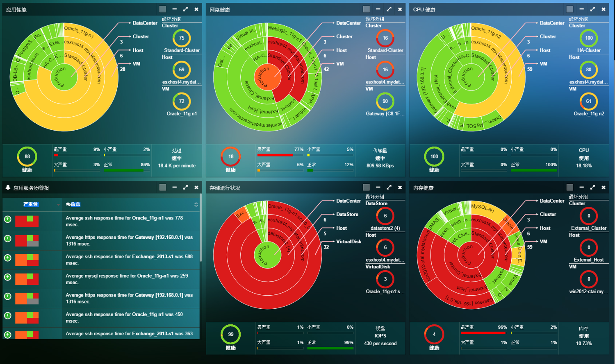The height and width of the screenshot is (364, 615).
Task: Expand the 应用性能 panel with arrows icon
Action: click(185, 9)
